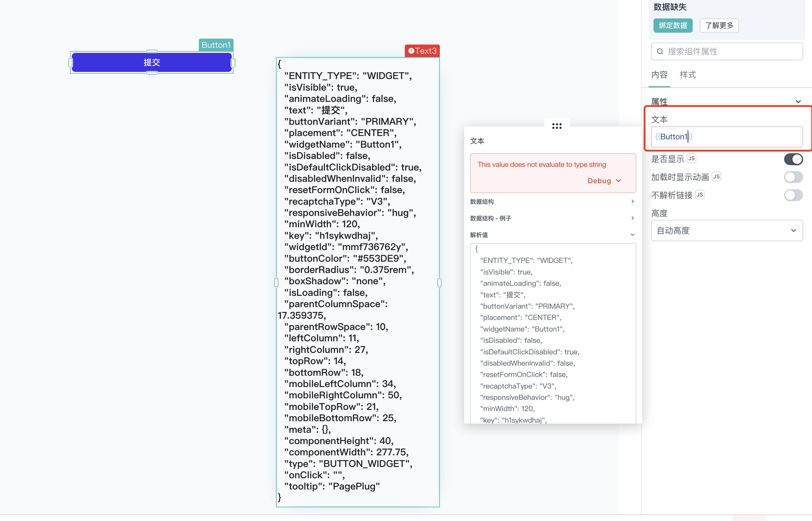Click '"key": "h1sykwdhaj",' in the 解析值 panel

513,420
